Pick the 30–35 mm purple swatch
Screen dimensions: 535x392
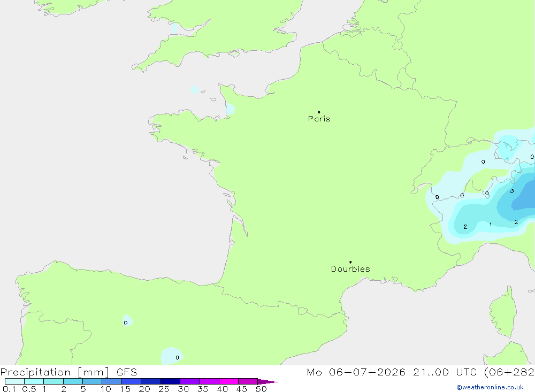(x=190, y=381)
